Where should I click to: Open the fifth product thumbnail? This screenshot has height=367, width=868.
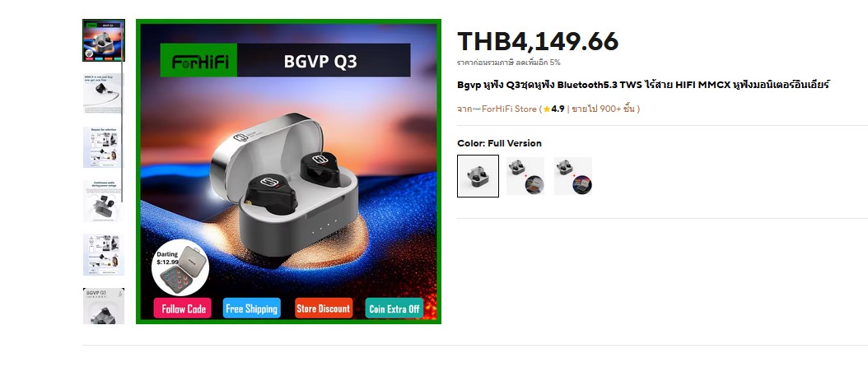[104, 254]
